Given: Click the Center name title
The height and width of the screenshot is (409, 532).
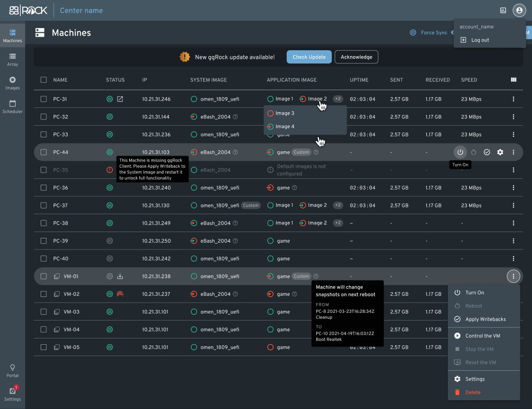Looking at the screenshot, I should [81, 11].
